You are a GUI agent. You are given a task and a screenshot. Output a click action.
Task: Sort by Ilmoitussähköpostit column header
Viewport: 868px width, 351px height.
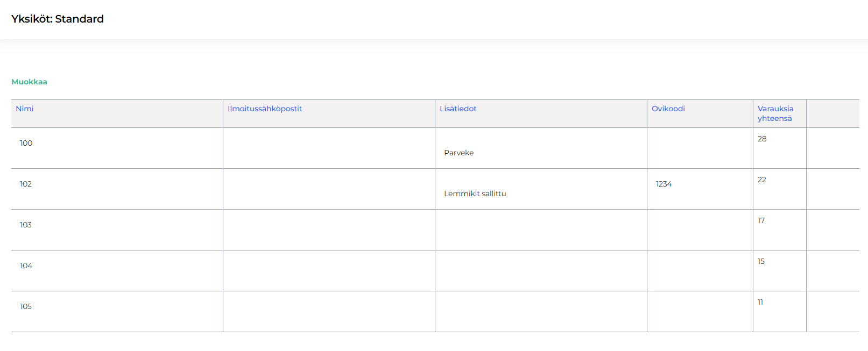pos(265,109)
